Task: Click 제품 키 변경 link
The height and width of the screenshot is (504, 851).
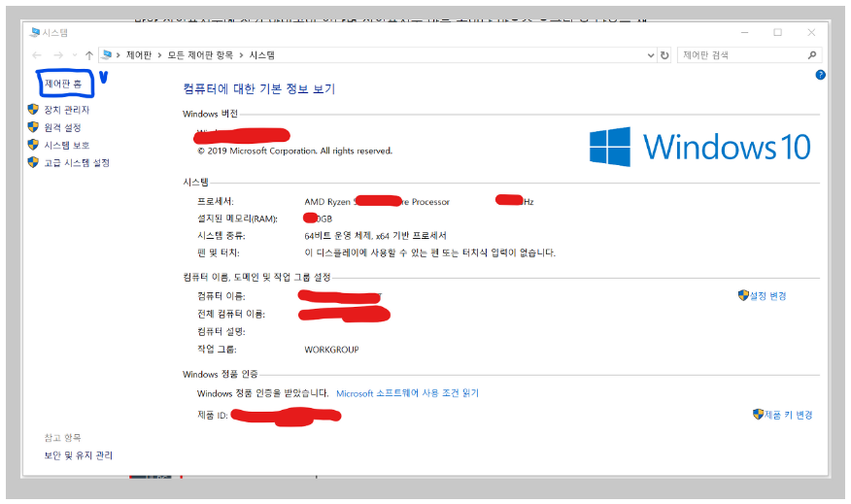Action: [x=788, y=415]
